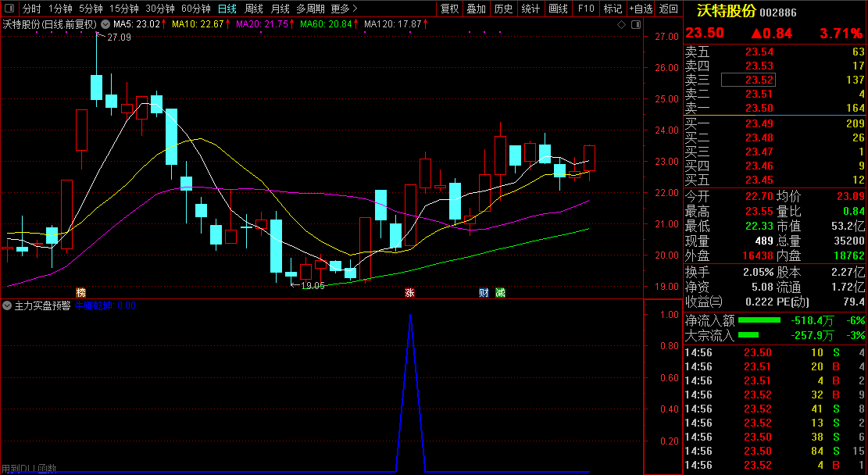Expand the 主力实盘预警 indicator dropdown

click(x=8, y=305)
